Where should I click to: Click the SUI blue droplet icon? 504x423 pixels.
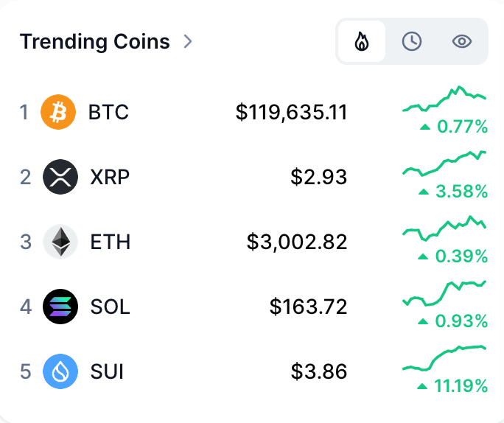60,371
